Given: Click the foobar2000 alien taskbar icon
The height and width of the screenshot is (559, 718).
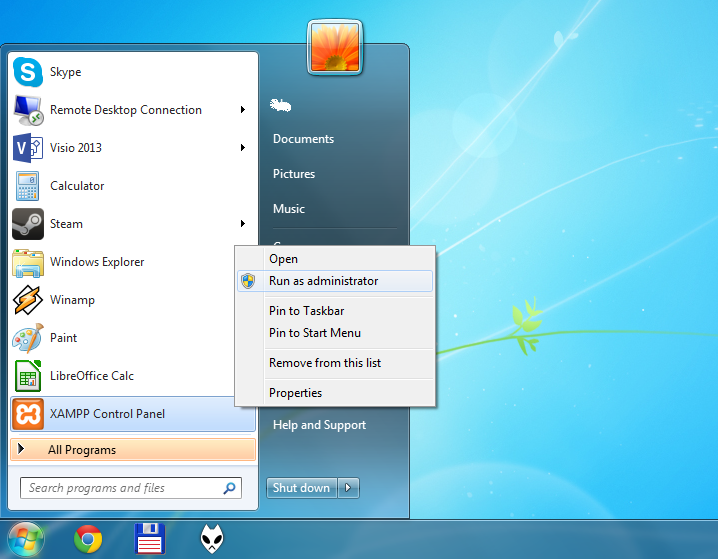Looking at the screenshot, I should (212, 539).
